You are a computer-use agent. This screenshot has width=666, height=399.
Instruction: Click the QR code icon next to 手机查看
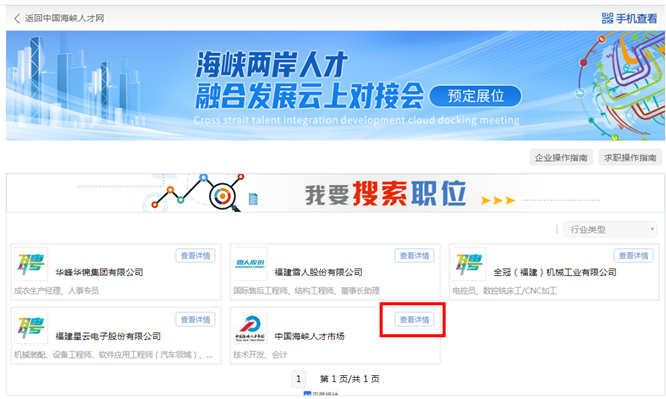607,18
